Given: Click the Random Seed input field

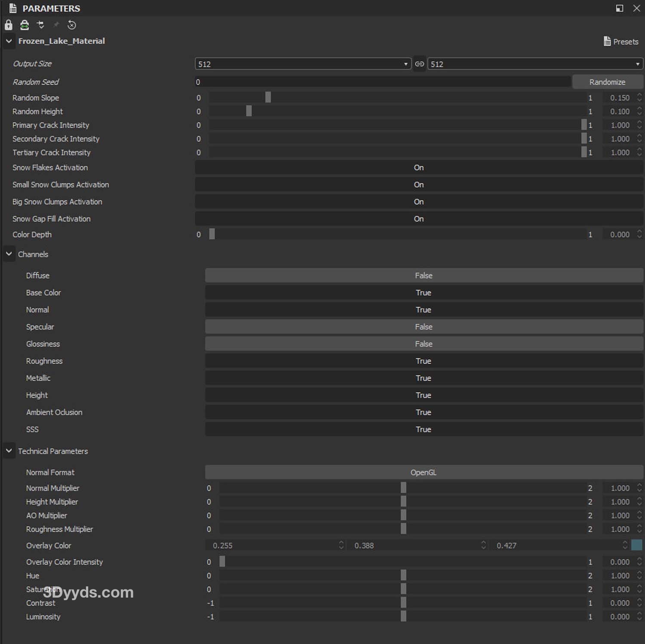Looking at the screenshot, I should point(382,82).
